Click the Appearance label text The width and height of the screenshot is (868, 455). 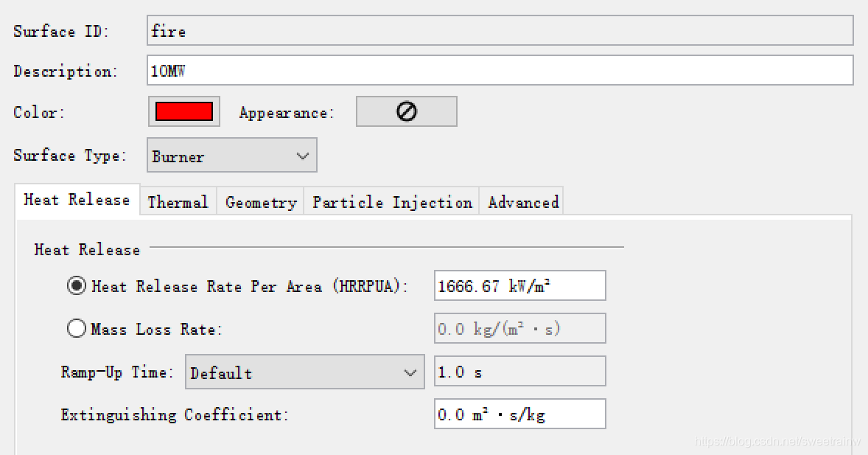pyautogui.click(x=287, y=113)
